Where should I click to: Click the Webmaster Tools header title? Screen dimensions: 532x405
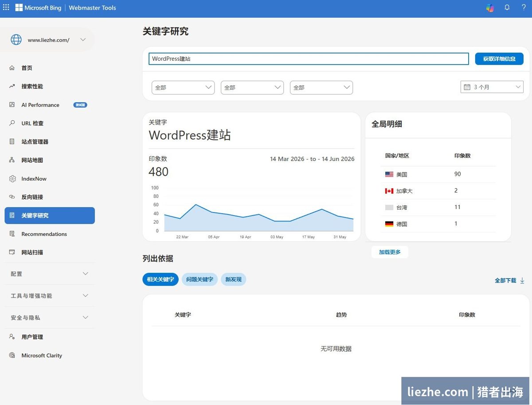[x=92, y=8]
